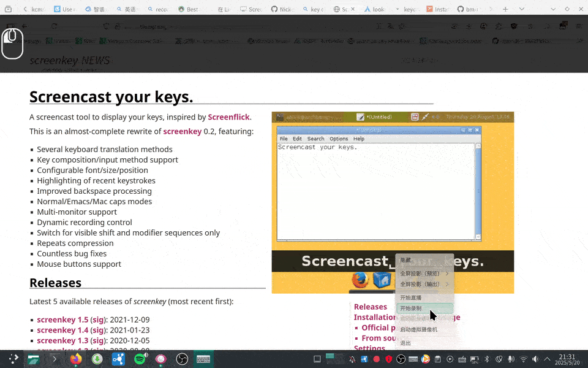Open the taskbar clock showing 21:31

tap(567, 359)
